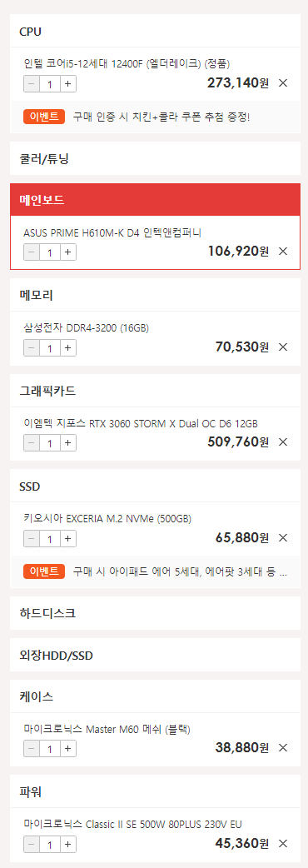Select the 메인보드 category header
The width and height of the screenshot is (308, 868).
(x=155, y=200)
